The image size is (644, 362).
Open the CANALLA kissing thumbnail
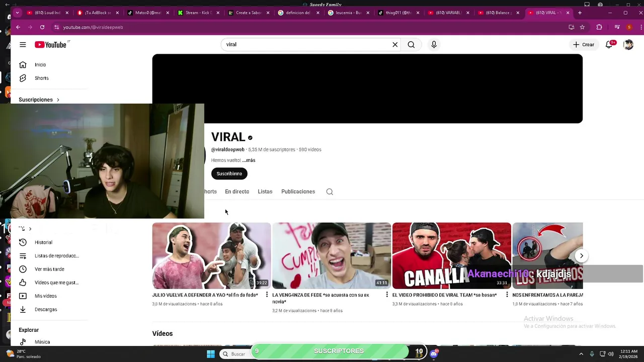coord(452,256)
